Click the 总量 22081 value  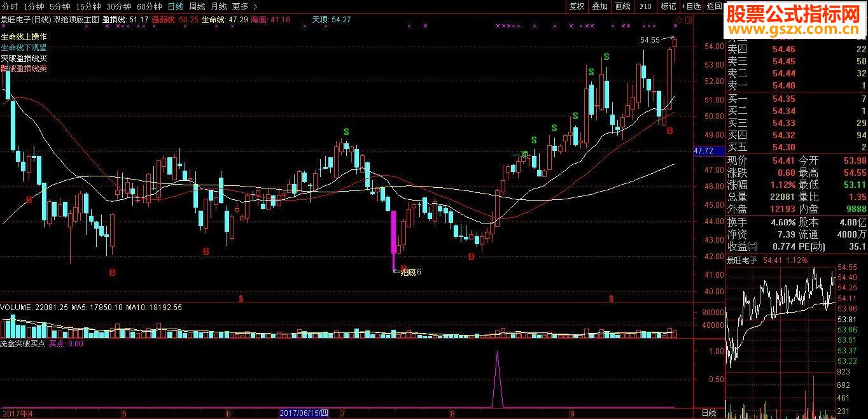click(761, 197)
